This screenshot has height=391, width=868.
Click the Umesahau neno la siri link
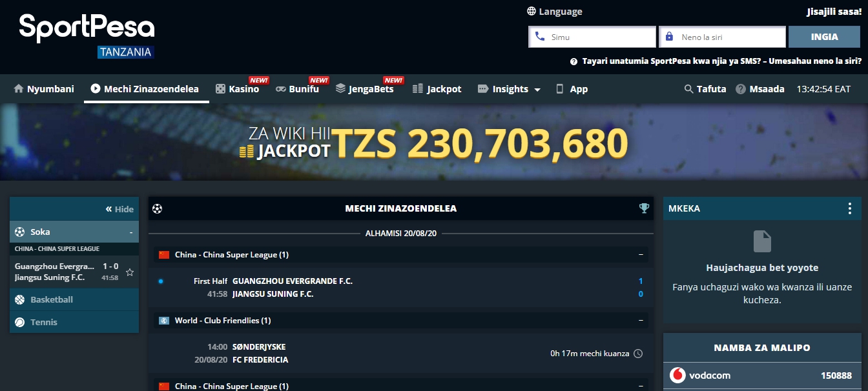pos(814,62)
